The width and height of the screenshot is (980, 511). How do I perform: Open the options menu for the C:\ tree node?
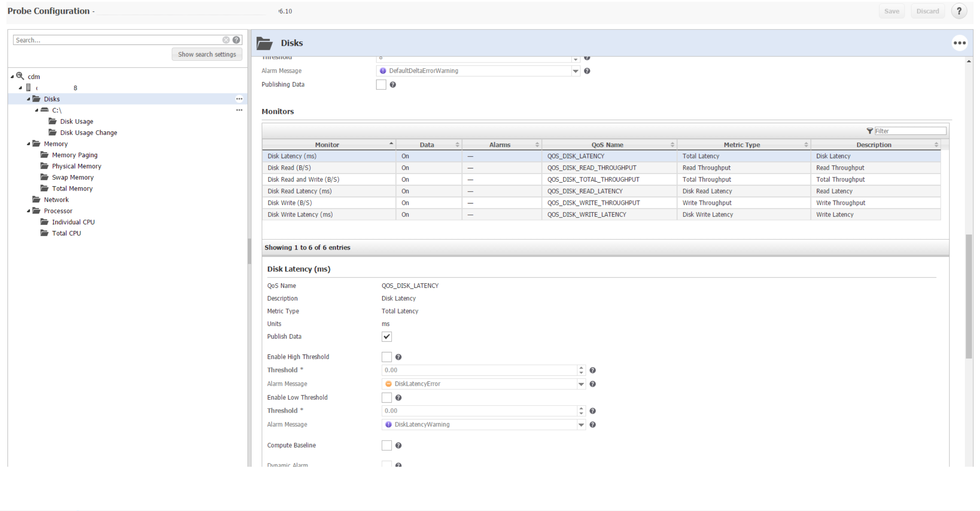click(239, 110)
